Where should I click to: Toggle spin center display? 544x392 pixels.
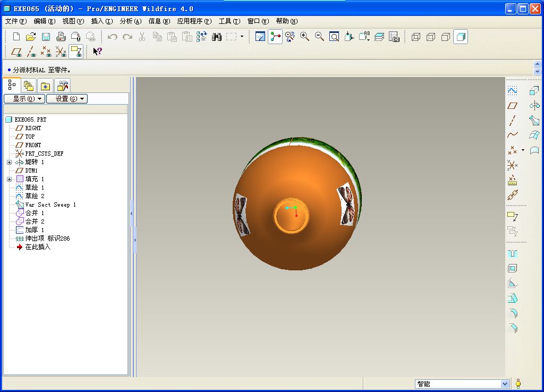point(275,37)
